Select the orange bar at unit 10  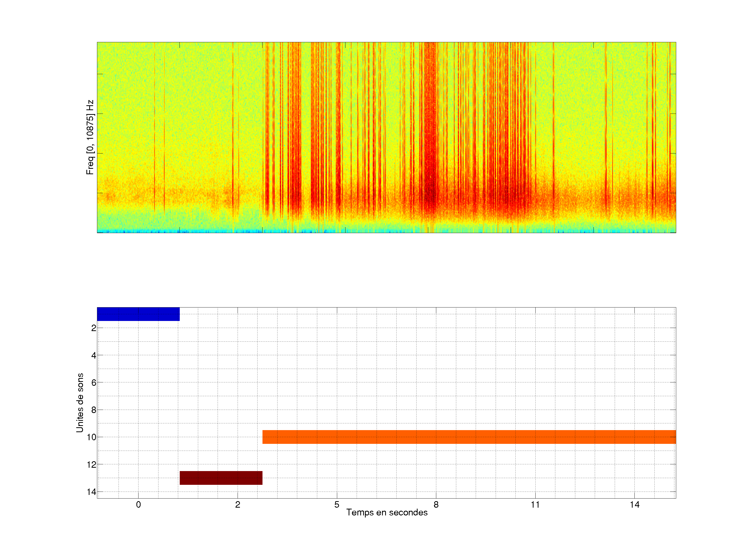pos(469,437)
